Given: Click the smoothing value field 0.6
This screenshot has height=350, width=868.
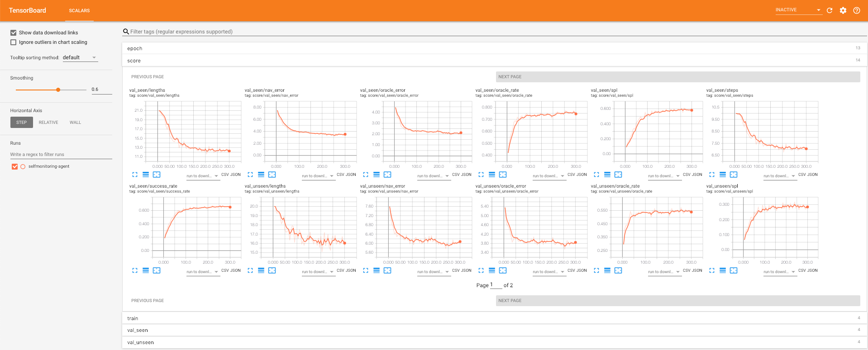Looking at the screenshot, I should [x=101, y=90].
